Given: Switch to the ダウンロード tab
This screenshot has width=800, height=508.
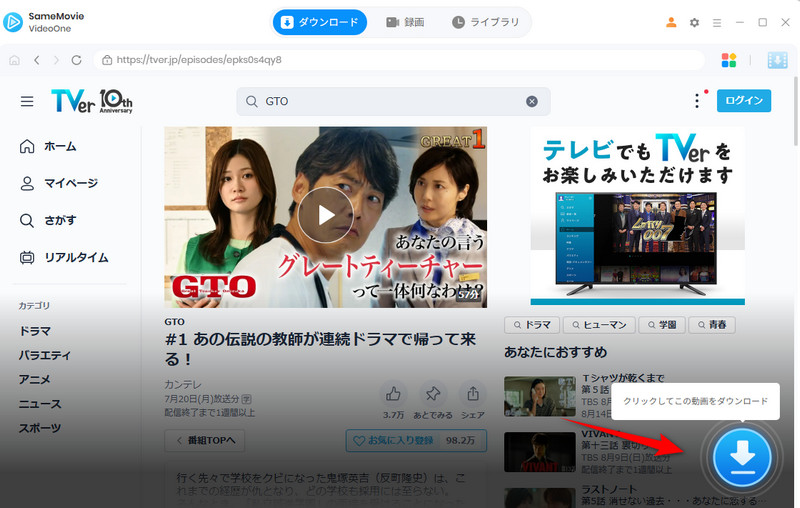Looking at the screenshot, I should [x=320, y=22].
